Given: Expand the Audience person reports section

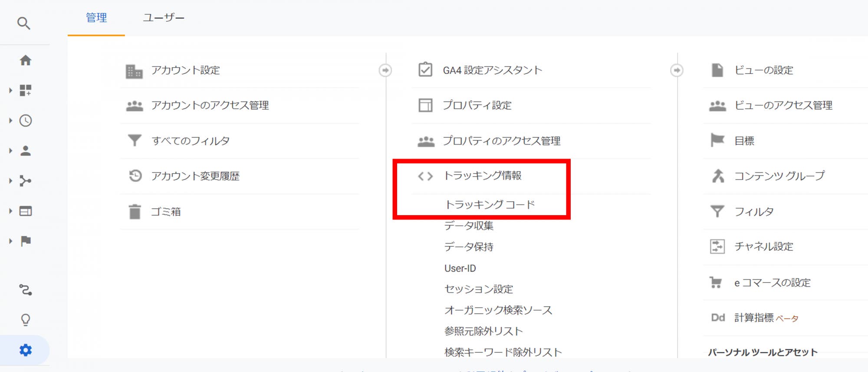Looking at the screenshot, I should 11,151.
